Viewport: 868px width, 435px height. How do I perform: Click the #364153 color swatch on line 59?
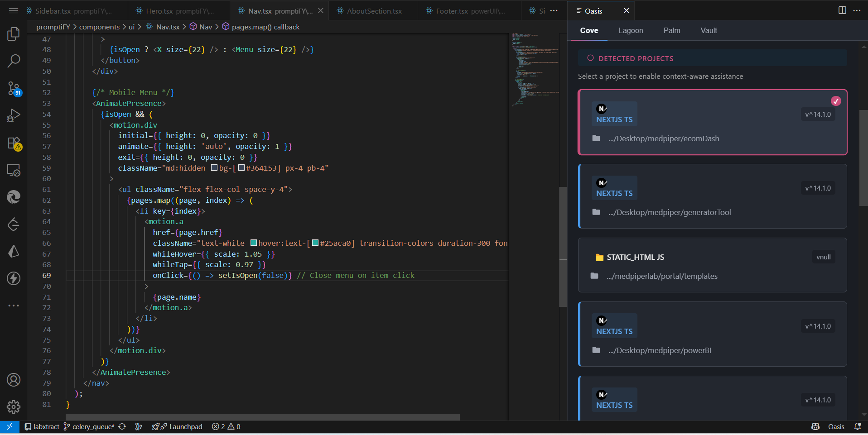pyautogui.click(x=241, y=167)
